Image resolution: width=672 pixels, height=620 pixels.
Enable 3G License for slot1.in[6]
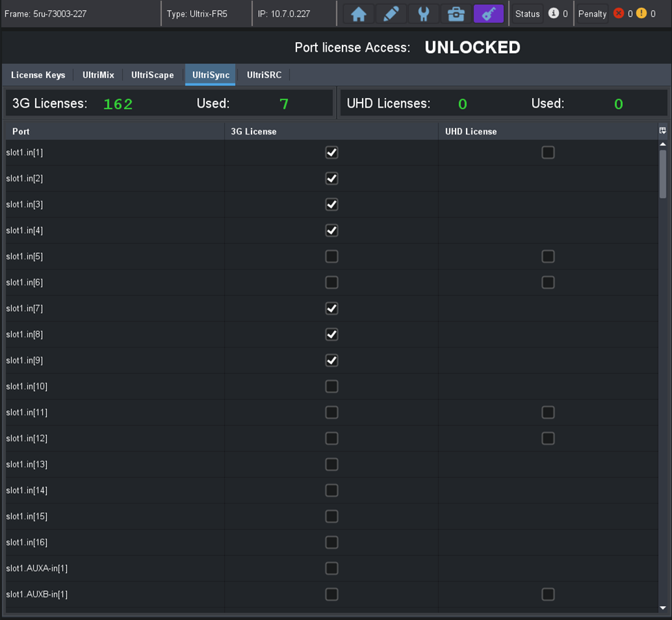point(332,282)
